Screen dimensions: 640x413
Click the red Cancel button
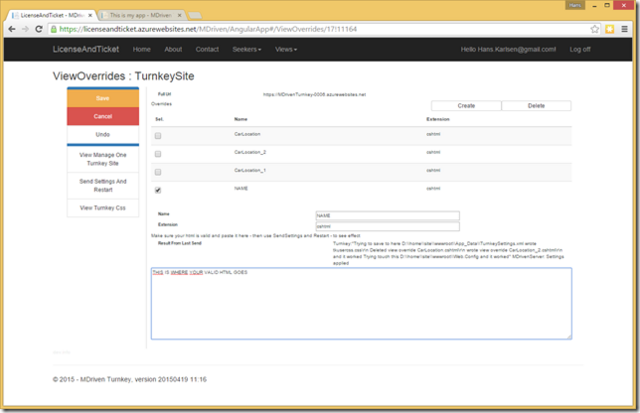[x=103, y=116]
